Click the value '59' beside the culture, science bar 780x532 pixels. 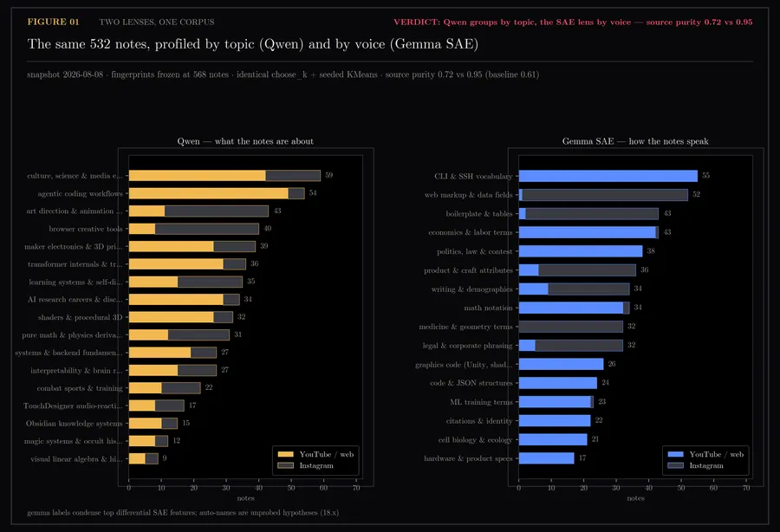pos(328,175)
